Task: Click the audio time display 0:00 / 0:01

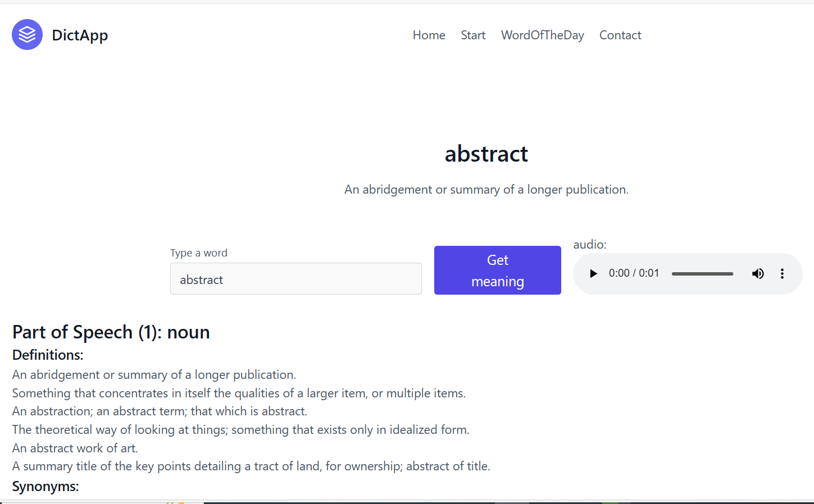Action: tap(634, 273)
